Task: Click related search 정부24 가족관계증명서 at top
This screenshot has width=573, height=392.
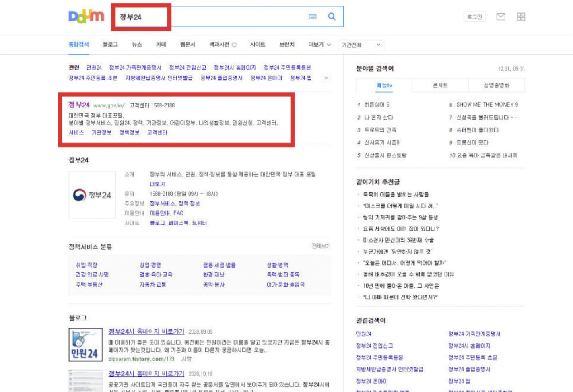Action: (x=135, y=67)
